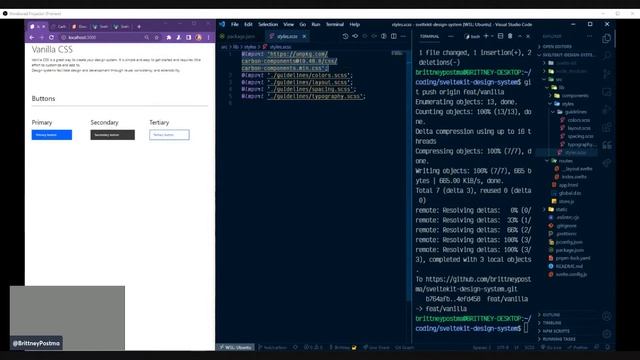This screenshot has height=360, width=640.
Task: Open the Manage gear icon in the activity bar
Action: point(607,333)
